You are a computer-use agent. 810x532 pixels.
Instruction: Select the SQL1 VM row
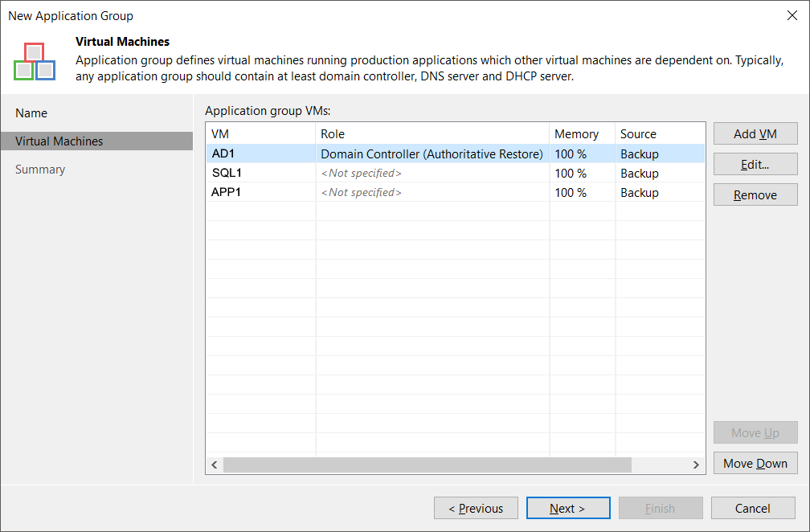[x=456, y=173]
